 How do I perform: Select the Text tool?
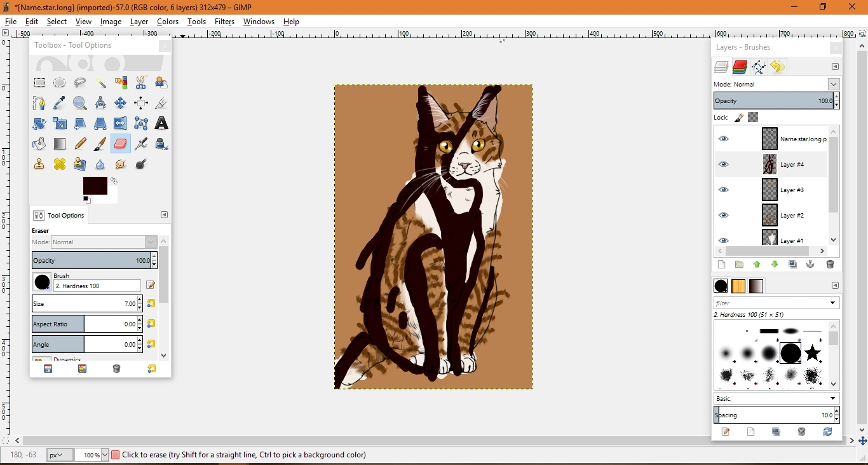(161, 123)
